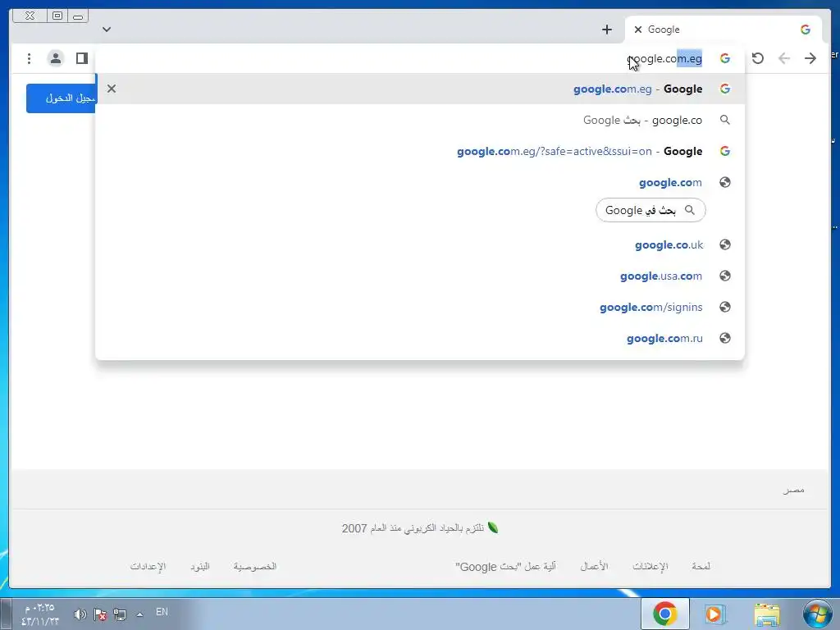
Task: Click the globe icon beside google.co.uk
Action: tap(725, 244)
